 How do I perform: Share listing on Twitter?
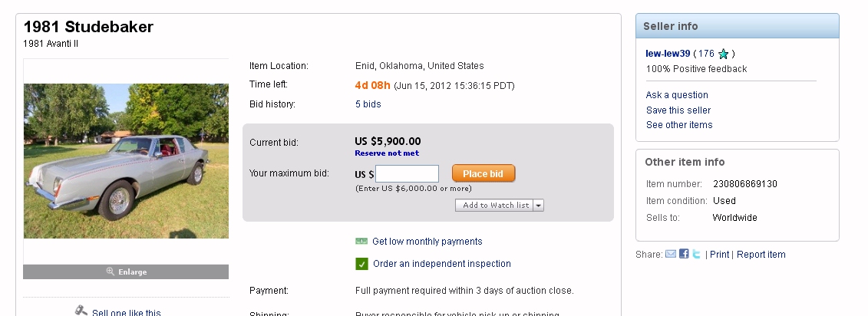point(696,254)
